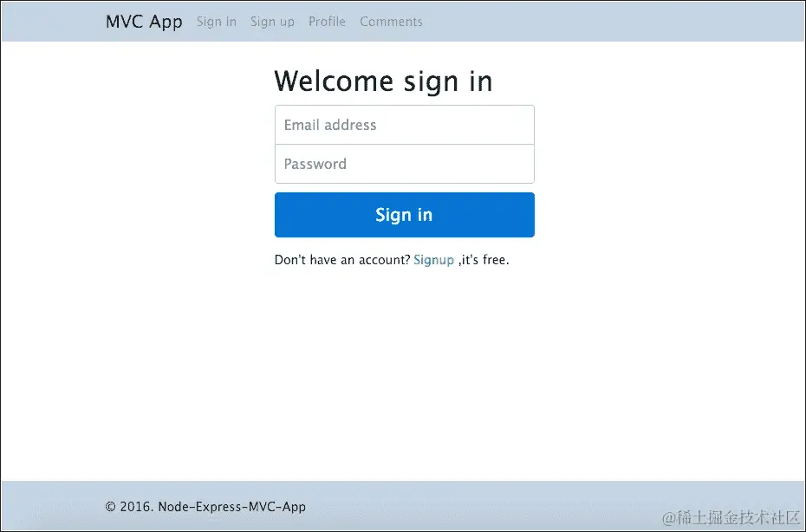Click the blue Sign in button

405,215
